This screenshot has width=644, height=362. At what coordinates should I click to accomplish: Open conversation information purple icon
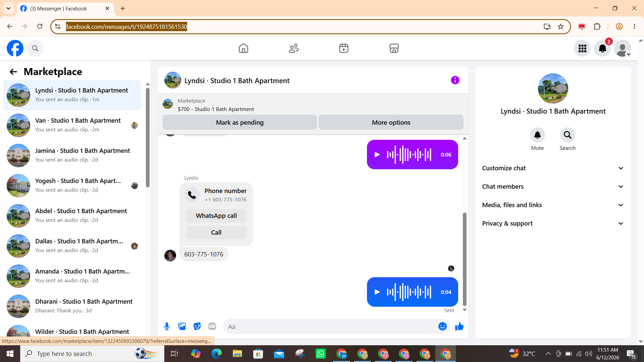pos(455,80)
